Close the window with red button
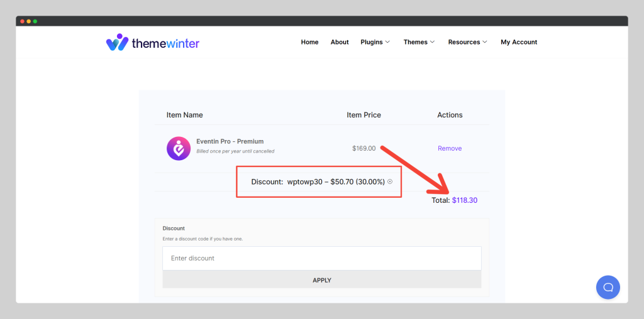Screen dimensions: 644x319 point(22,21)
